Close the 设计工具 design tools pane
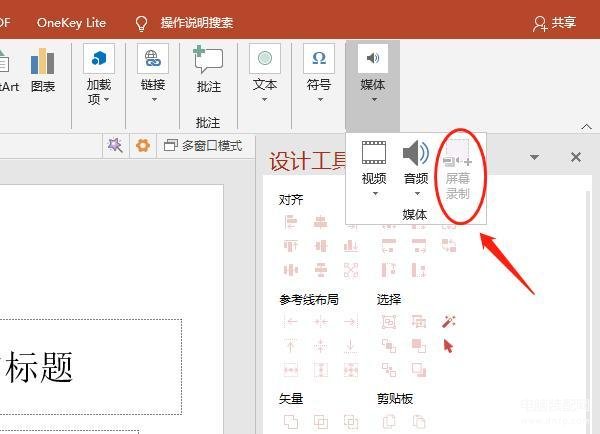 (x=576, y=157)
